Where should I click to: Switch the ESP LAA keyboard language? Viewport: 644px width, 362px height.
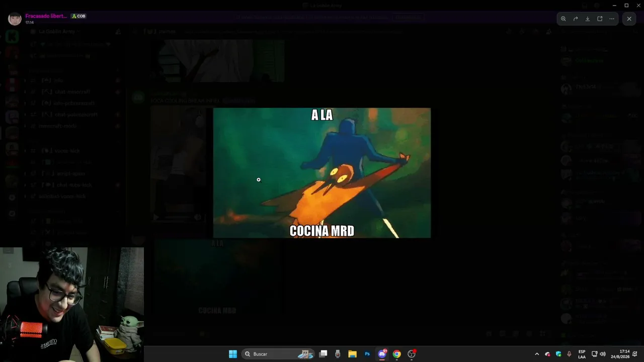pyautogui.click(x=582, y=354)
